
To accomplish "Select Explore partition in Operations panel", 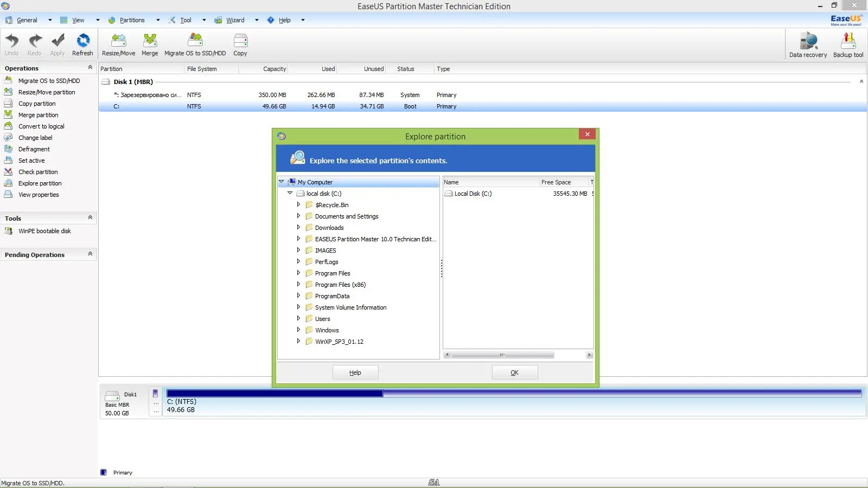I will [40, 183].
